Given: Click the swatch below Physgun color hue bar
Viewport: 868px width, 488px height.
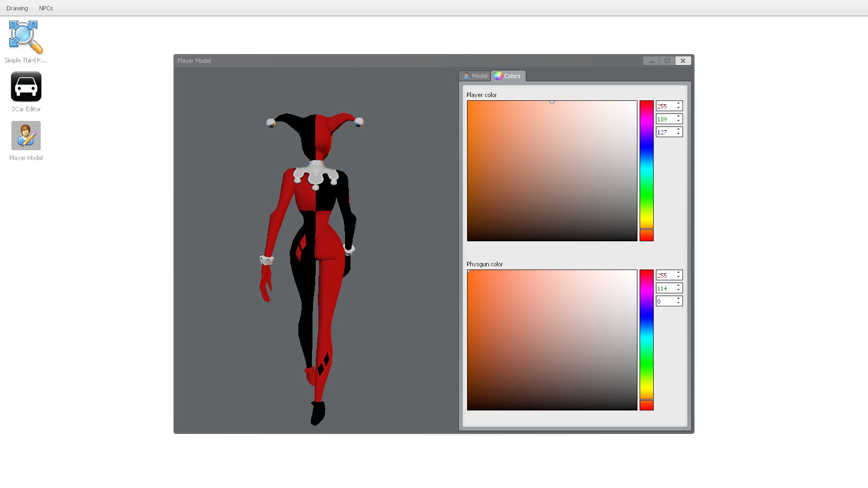Looking at the screenshot, I should [x=647, y=406].
